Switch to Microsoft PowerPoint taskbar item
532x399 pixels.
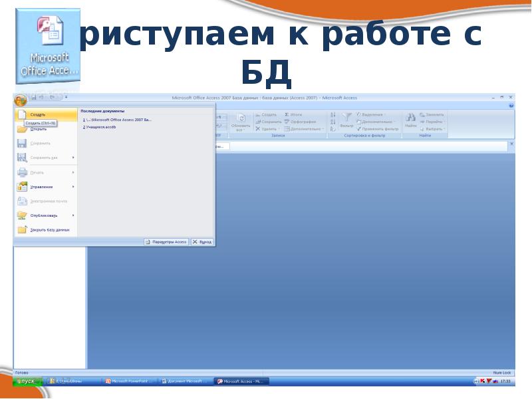point(129,381)
